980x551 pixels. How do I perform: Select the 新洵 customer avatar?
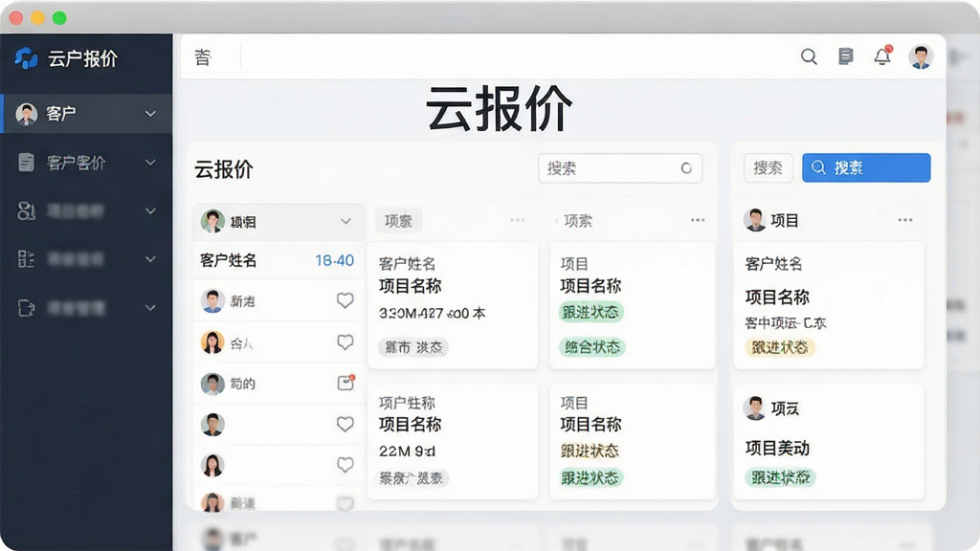(212, 301)
